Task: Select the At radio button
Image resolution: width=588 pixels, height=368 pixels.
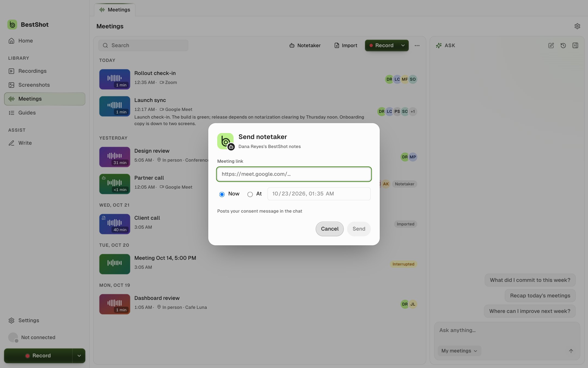Action: [x=250, y=194]
